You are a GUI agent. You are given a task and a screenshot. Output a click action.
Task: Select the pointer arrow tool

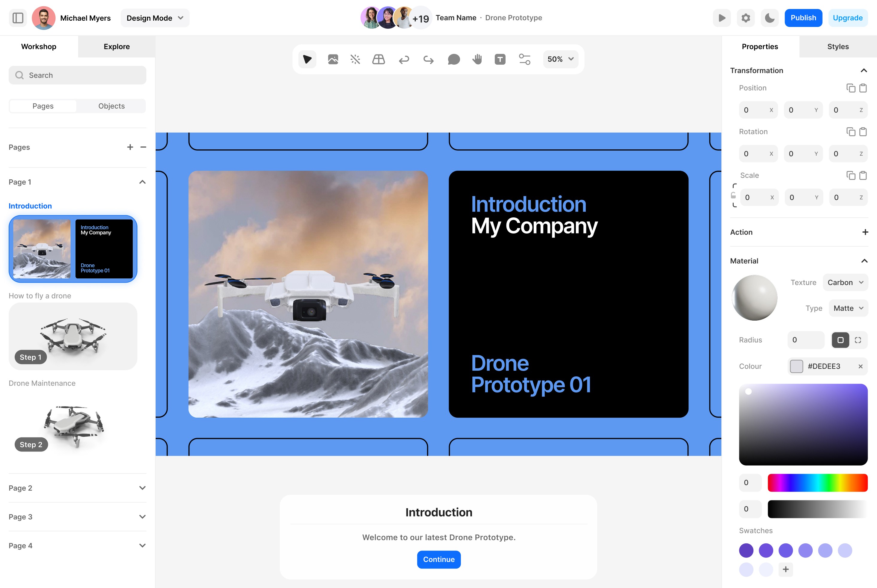(307, 59)
